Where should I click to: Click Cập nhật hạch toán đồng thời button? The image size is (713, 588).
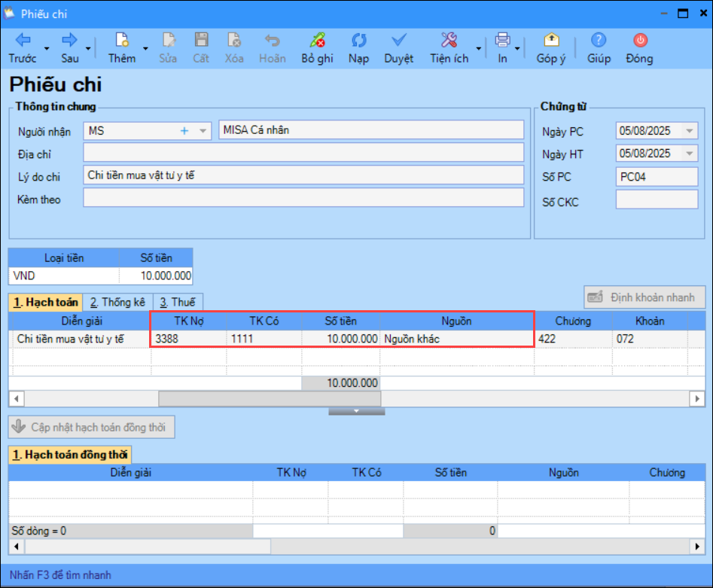(91, 427)
